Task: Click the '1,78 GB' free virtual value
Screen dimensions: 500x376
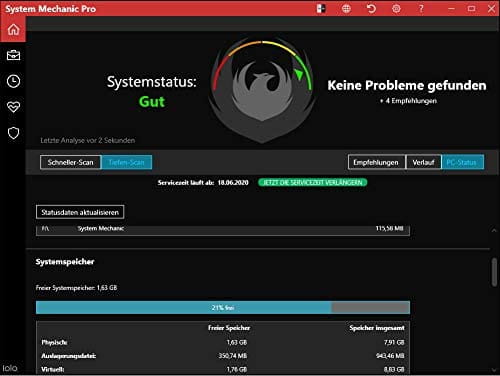Action: coord(237,369)
